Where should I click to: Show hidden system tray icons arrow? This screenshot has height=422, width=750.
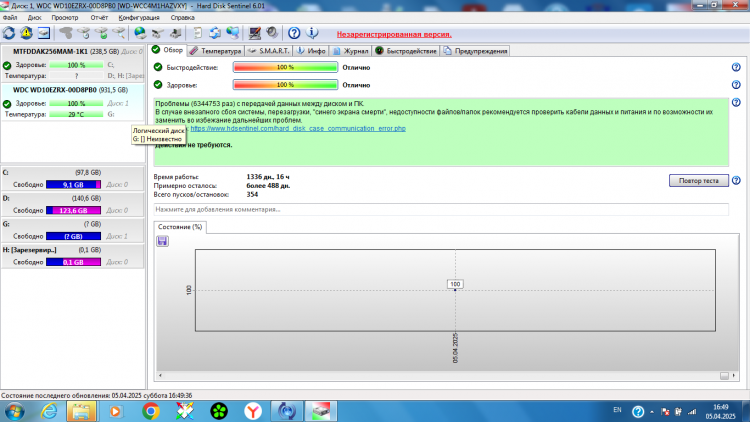point(651,412)
